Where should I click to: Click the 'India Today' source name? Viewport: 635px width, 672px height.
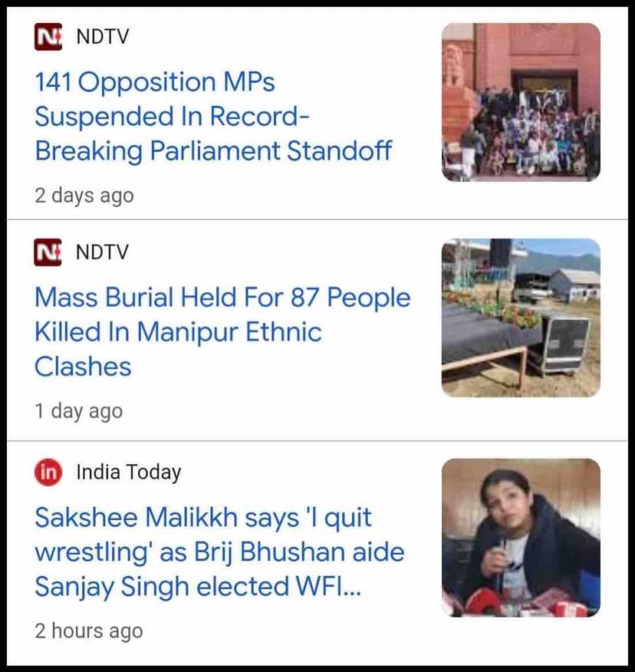point(128,473)
